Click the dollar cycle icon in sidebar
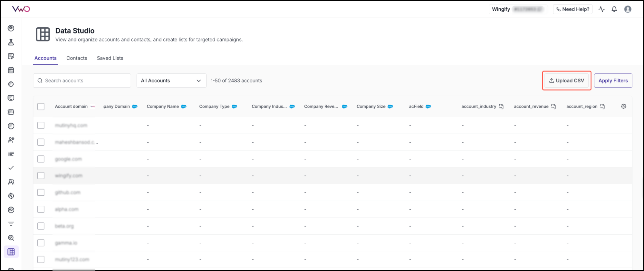 (11, 196)
